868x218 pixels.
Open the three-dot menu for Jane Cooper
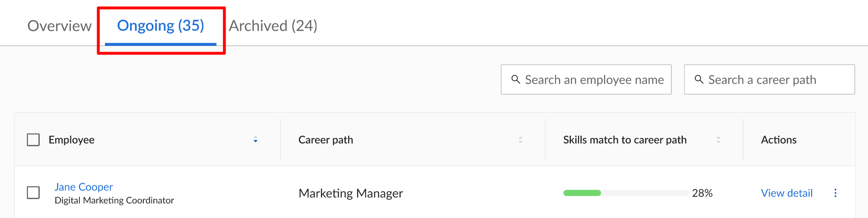835,193
